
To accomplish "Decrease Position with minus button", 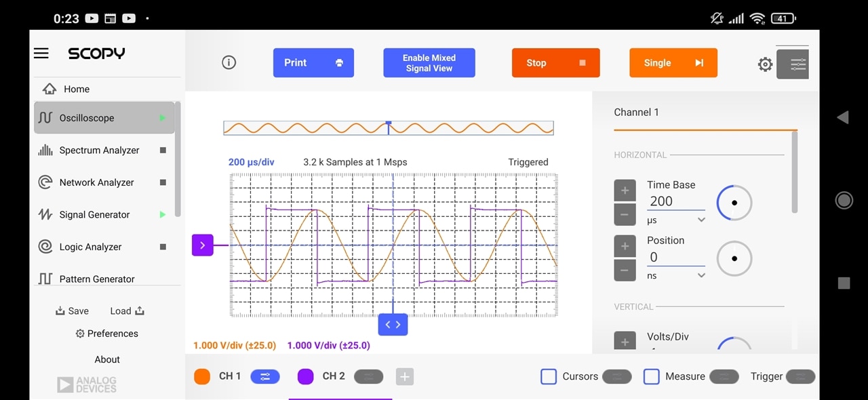I will 625,270.
